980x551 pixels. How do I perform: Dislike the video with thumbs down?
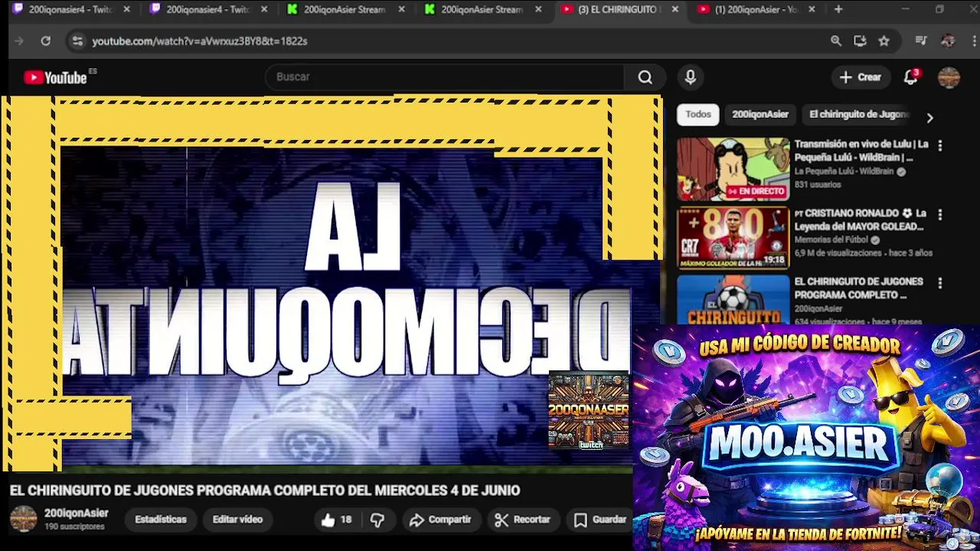point(377,520)
